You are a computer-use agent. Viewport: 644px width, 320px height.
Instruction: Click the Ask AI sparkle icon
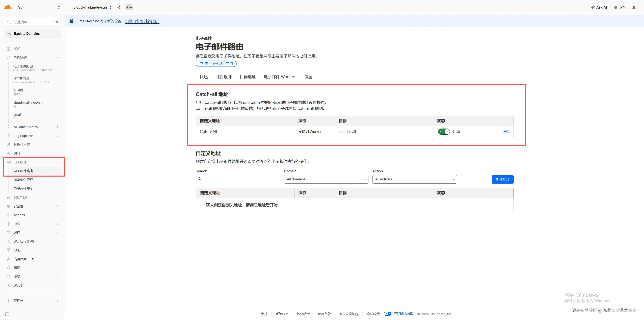593,7
